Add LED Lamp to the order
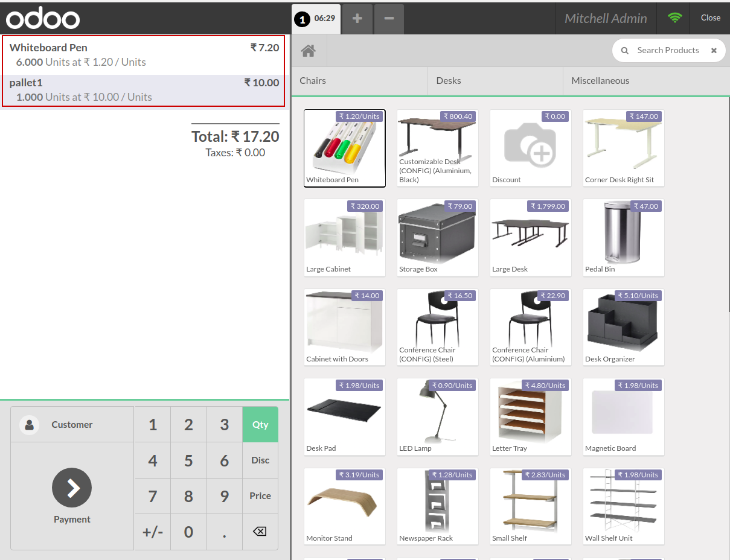The height and width of the screenshot is (560, 730). click(438, 417)
